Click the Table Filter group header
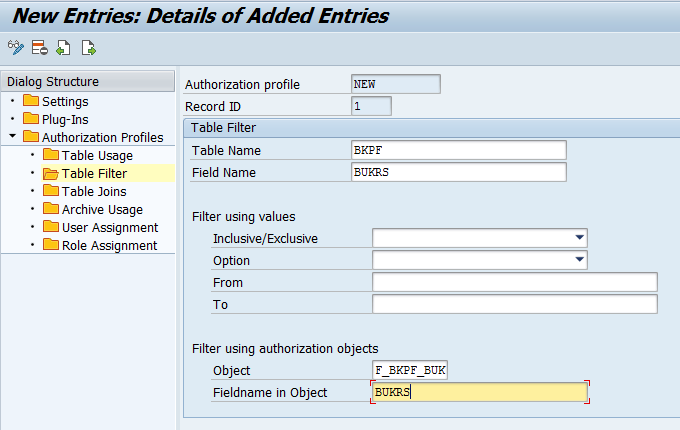This screenshot has height=430, width=680. 432,128
